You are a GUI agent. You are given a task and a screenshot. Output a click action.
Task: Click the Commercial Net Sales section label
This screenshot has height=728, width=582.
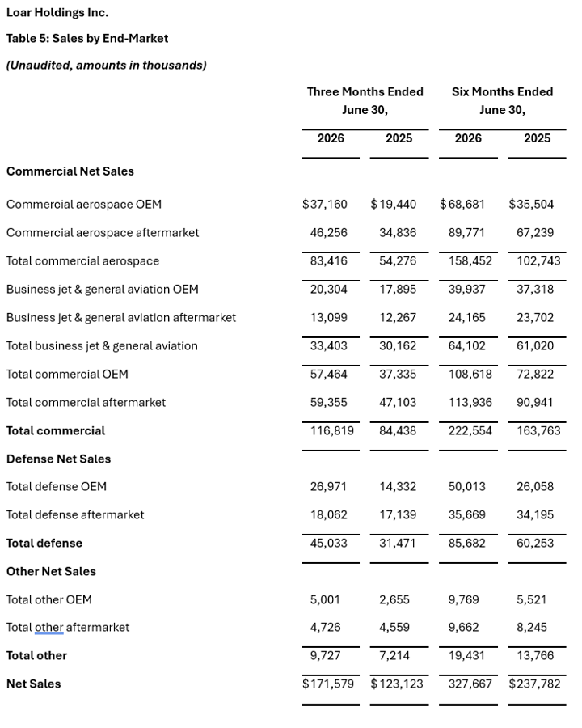[70, 171]
